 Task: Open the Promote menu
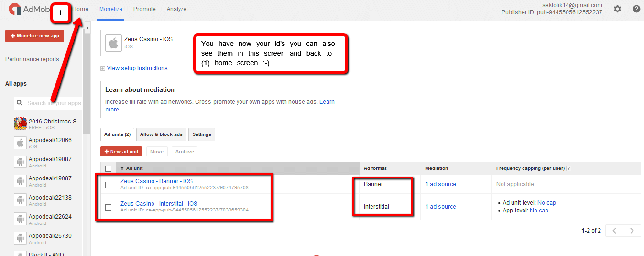[144, 9]
